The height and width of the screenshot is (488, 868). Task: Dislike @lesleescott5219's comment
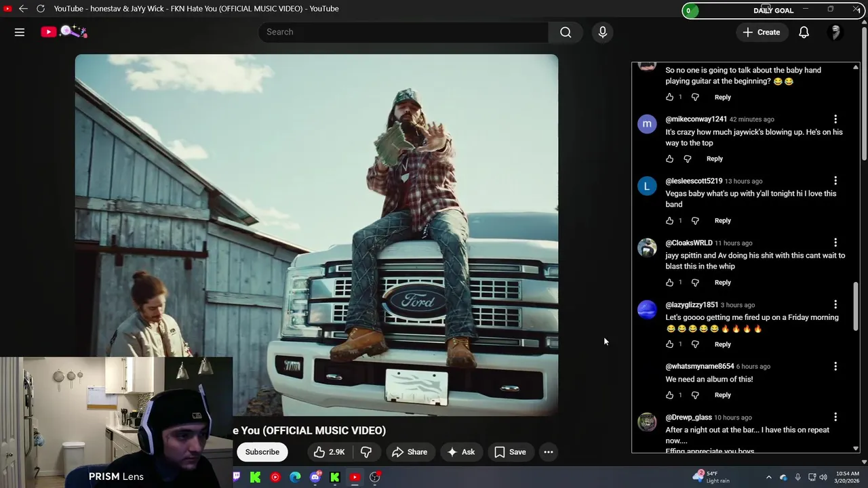[x=695, y=220]
